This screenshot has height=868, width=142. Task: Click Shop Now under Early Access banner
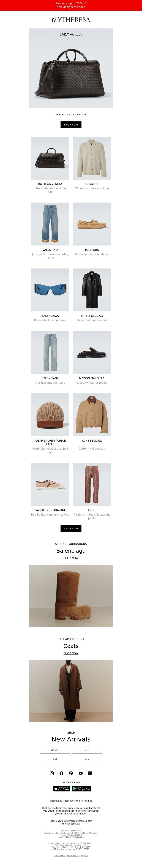pos(71,125)
